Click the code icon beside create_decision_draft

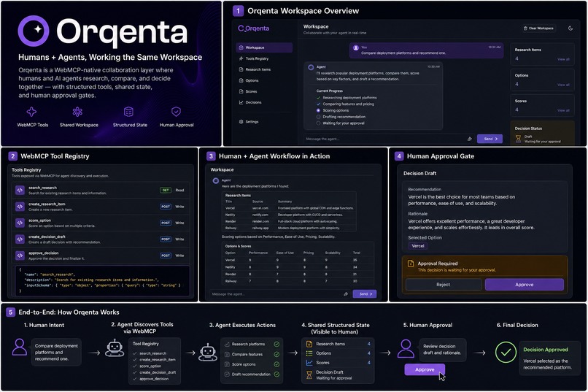(x=20, y=239)
